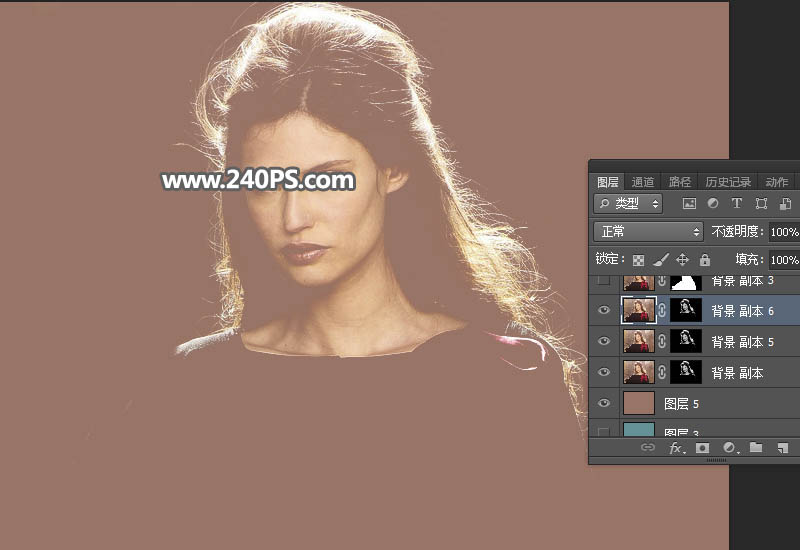The image size is (800, 550).
Task: Add layer mask icon at panel bottom
Action: (703, 448)
